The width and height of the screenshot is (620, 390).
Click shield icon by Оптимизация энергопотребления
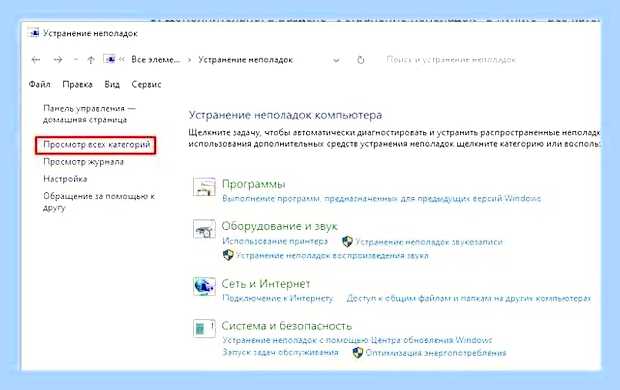point(358,352)
